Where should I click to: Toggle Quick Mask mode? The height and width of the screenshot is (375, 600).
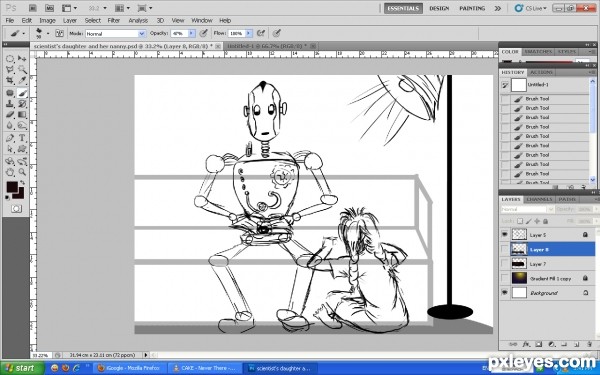pyautogui.click(x=16, y=209)
